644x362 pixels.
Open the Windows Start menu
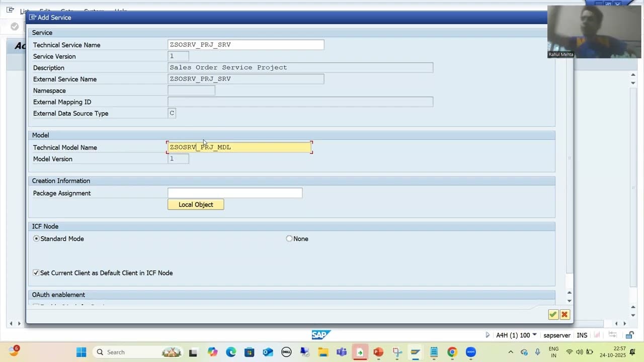81,352
